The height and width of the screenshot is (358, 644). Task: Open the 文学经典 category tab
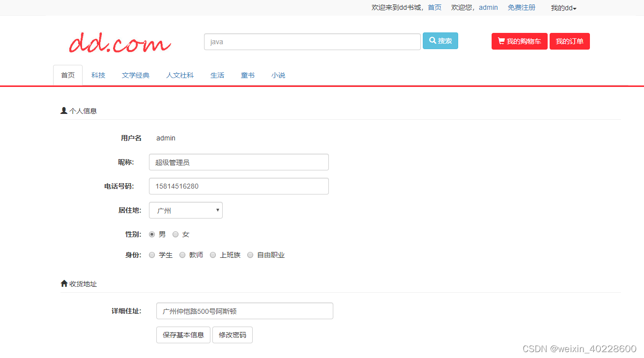pos(136,75)
